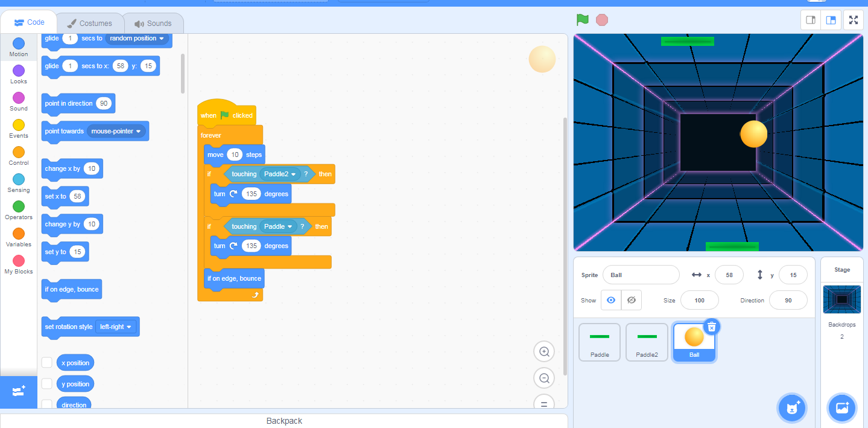868x428 pixels.
Task: Select the Operators block category
Action: [x=19, y=210]
